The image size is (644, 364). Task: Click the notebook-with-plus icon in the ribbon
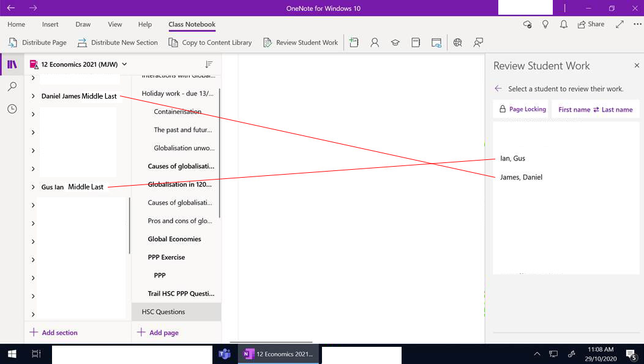(354, 42)
